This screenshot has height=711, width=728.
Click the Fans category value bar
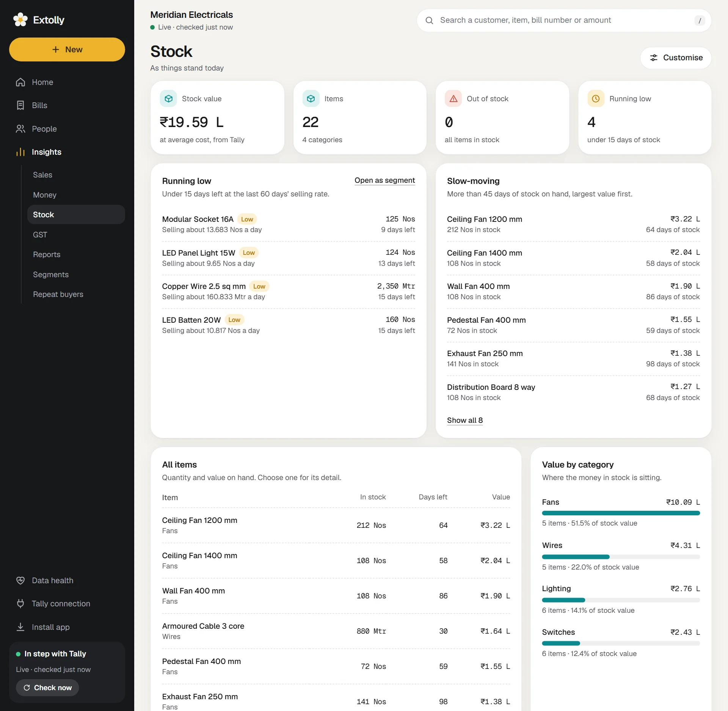(x=621, y=513)
